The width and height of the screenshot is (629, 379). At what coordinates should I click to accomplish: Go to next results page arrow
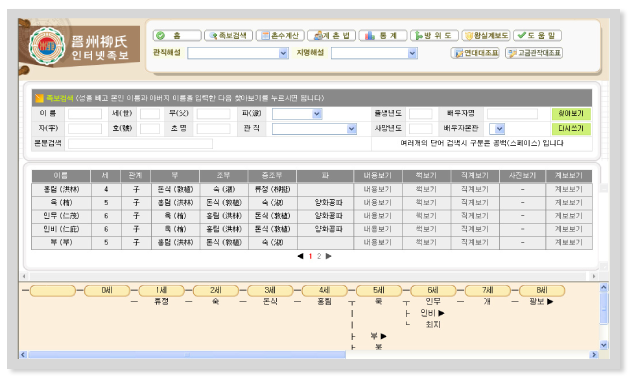pyautogui.click(x=329, y=256)
